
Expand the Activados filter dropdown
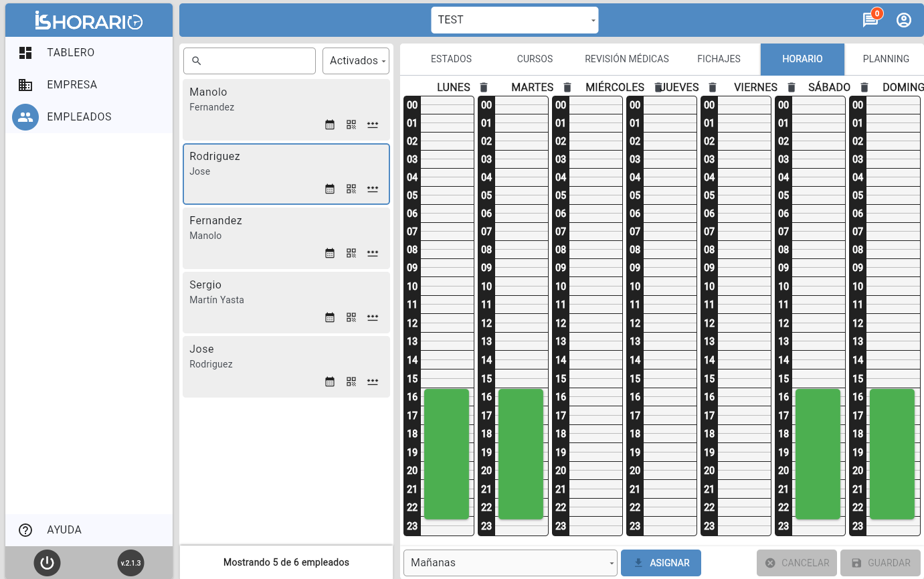point(356,61)
